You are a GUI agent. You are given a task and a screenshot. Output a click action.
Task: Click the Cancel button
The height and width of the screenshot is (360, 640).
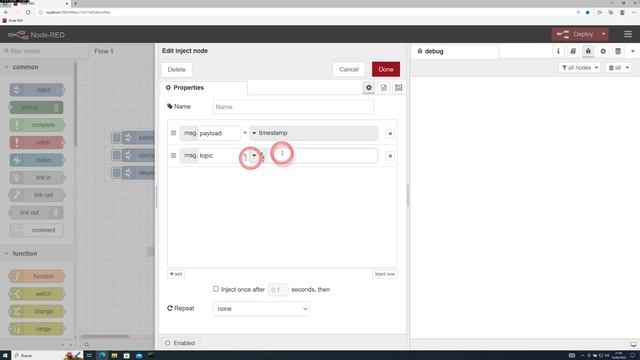tap(349, 69)
